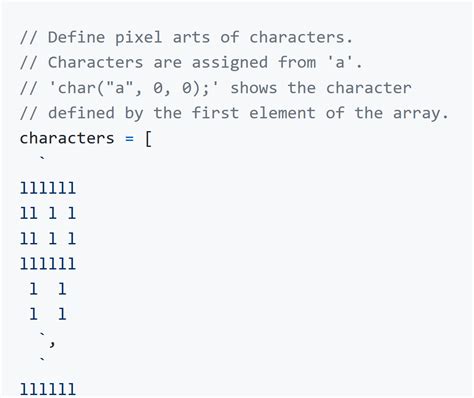The width and height of the screenshot is (474, 398).
Task: Click the blue equals sign after characters
Action: point(129,139)
